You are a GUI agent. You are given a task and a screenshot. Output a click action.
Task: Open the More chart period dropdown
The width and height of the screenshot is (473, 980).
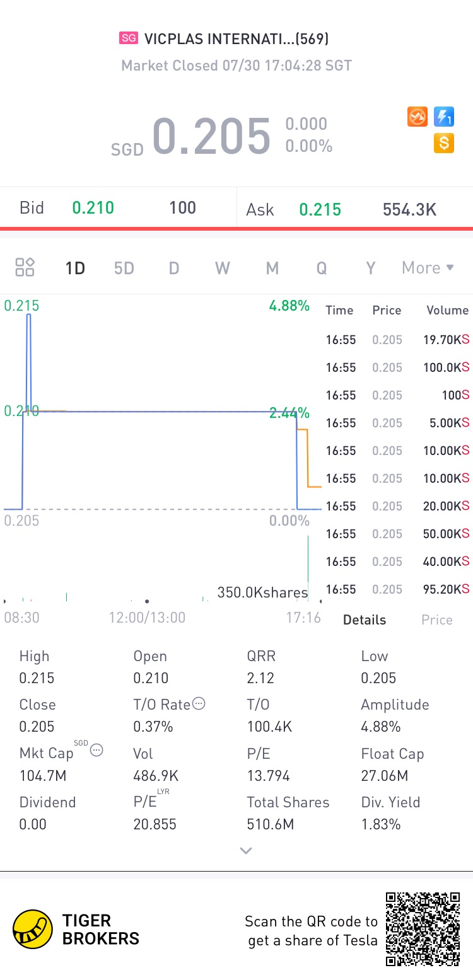tap(428, 267)
